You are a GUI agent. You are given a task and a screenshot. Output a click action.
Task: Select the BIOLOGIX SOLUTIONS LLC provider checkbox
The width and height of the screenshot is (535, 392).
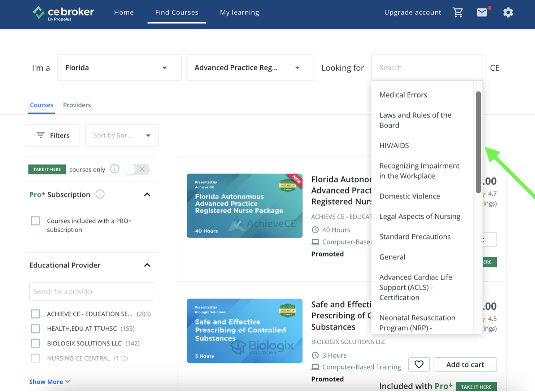click(35, 343)
